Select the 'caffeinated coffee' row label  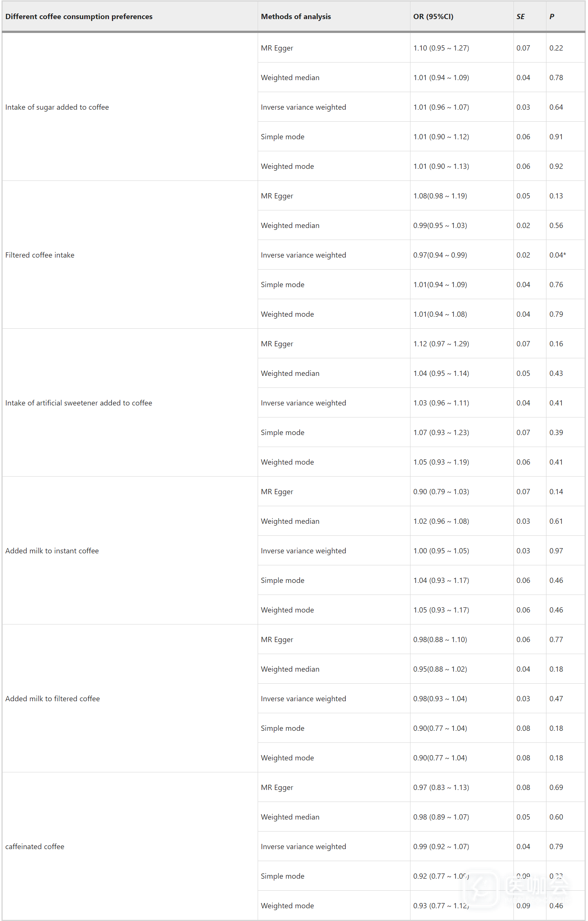pyautogui.click(x=35, y=846)
